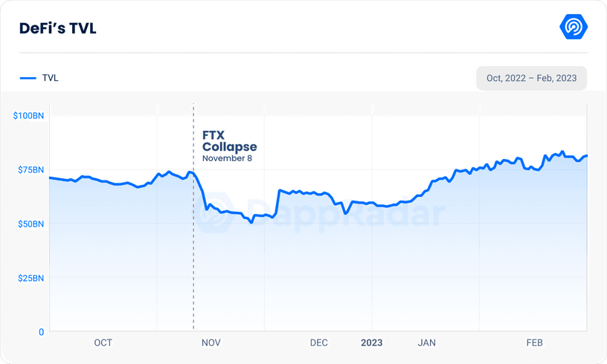The image size is (607, 364).
Task: Click the OCT month axis label
Action: [x=103, y=342]
